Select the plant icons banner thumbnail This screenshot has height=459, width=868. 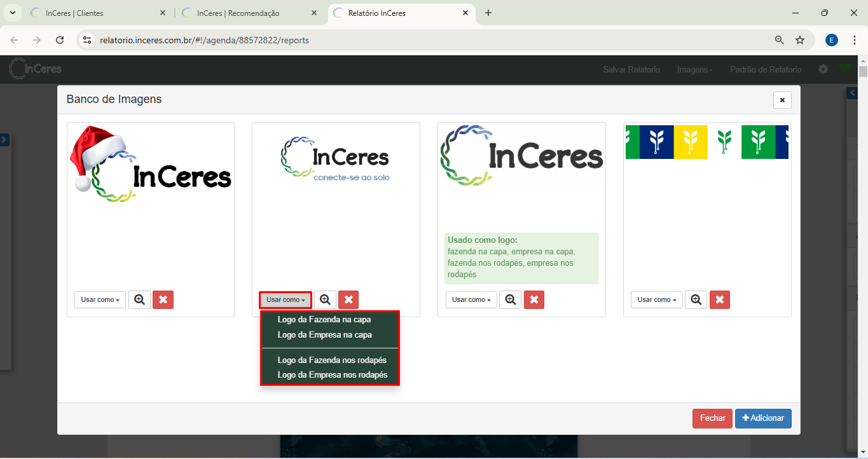707,142
